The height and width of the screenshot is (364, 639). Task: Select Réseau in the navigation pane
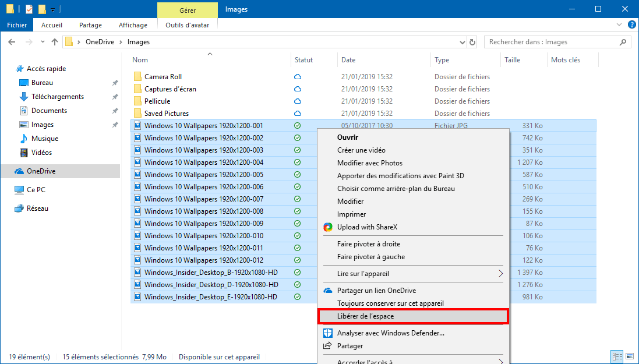pyautogui.click(x=37, y=208)
